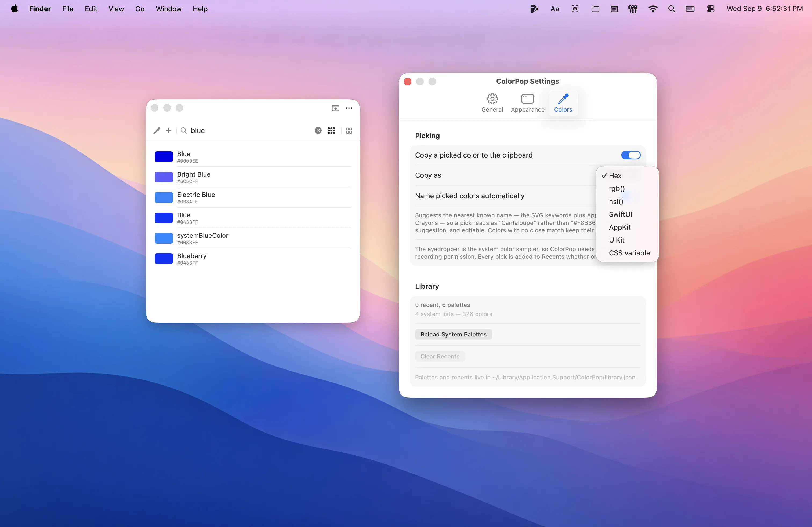Screen dimensions: 812x527
Task: Choose UIKit in the Copy as menu
Action: coord(627,240)
